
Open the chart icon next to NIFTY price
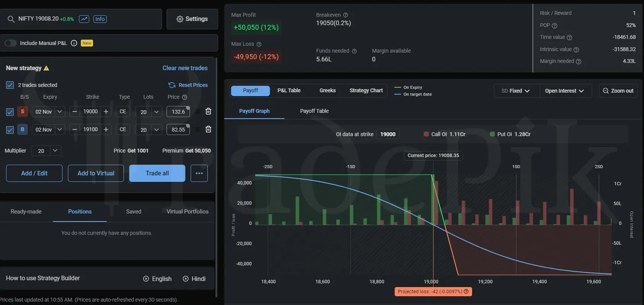point(84,19)
